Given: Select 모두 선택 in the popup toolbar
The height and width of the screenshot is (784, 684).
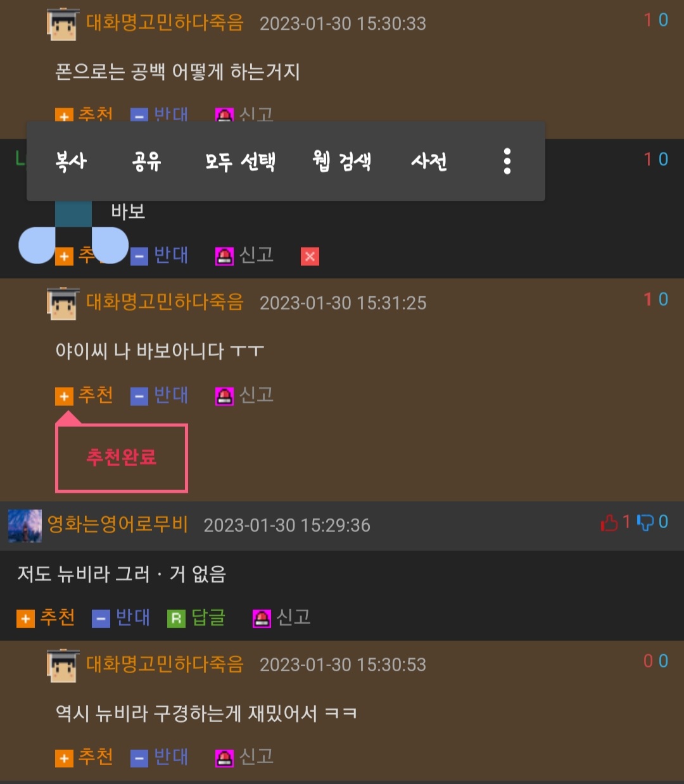Looking at the screenshot, I should click(240, 161).
